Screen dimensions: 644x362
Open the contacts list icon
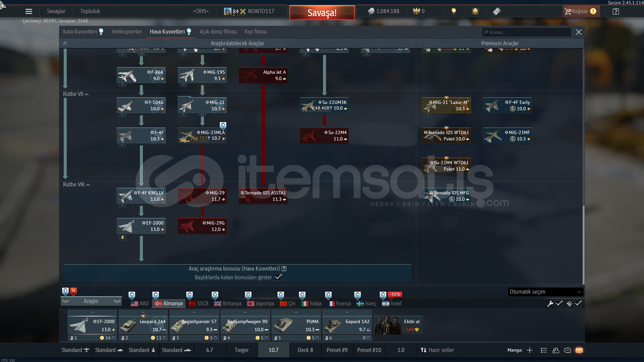(544, 350)
